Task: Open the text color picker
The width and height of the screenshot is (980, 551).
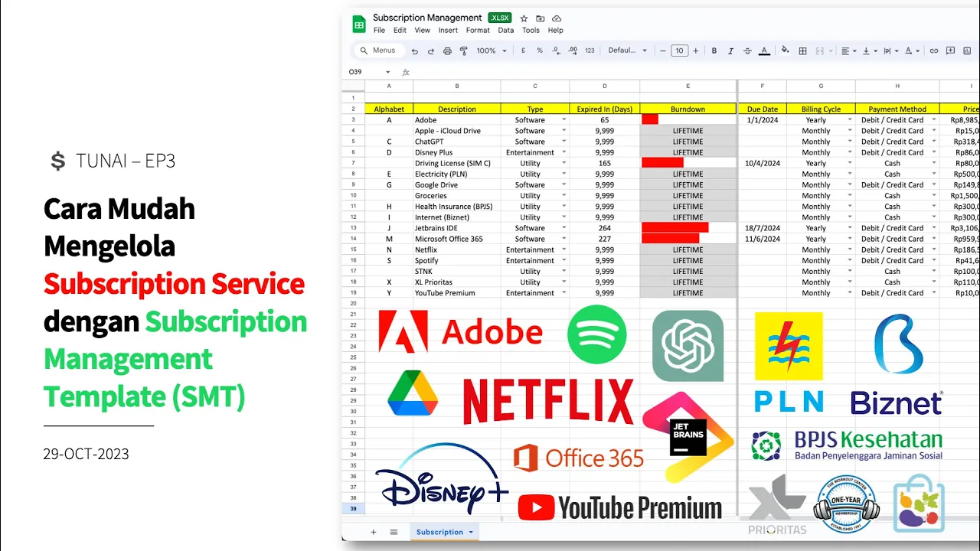Action: coord(764,51)
